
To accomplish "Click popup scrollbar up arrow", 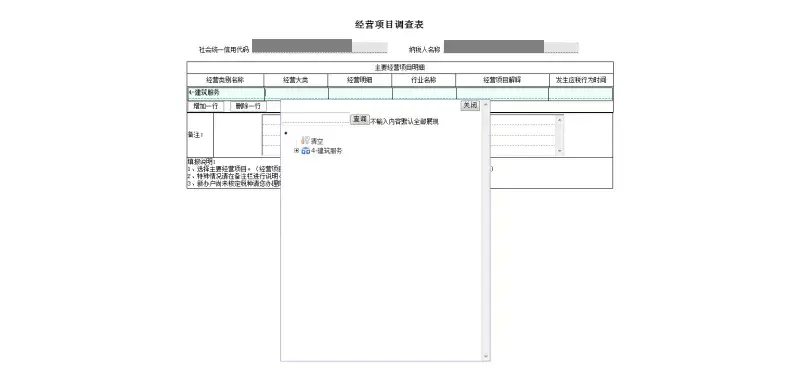I will pyautogui.click(x=486, y=104).
